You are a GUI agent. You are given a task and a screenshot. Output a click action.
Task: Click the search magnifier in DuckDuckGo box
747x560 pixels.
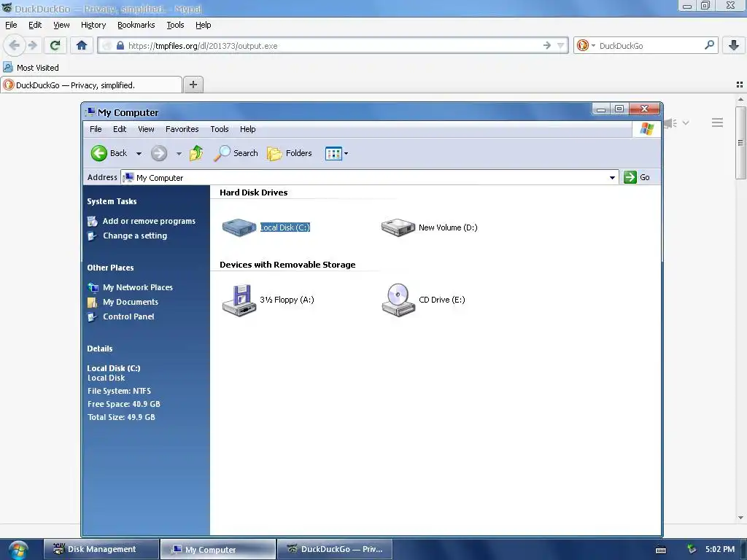tap(709, 46)
